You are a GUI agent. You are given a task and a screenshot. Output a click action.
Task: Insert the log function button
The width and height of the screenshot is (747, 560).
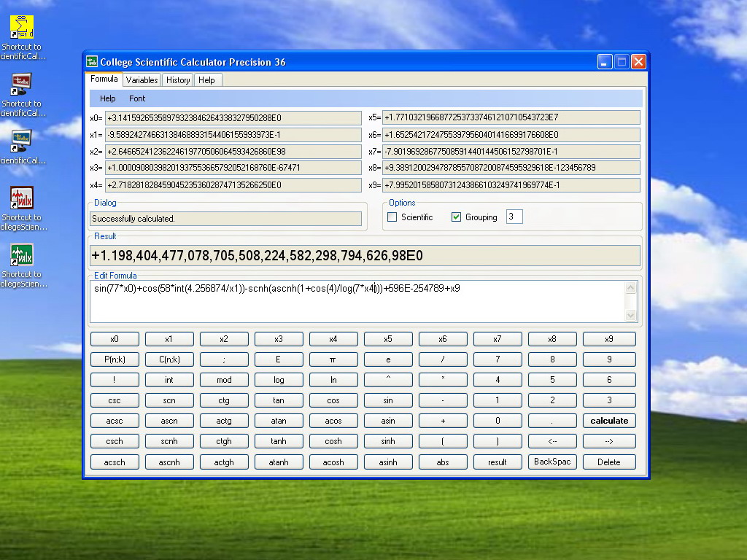click(x=279, y=380)
